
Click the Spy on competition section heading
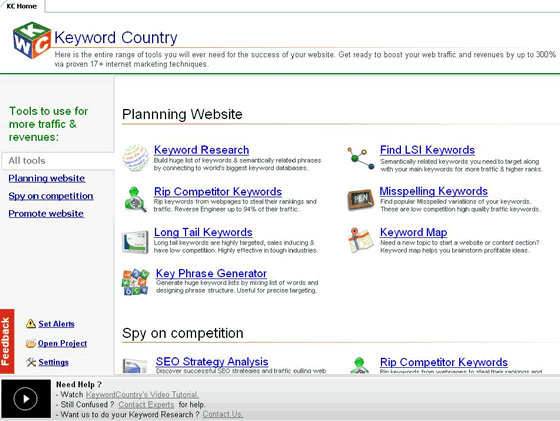pyautogui.click(x=183, y=333)
